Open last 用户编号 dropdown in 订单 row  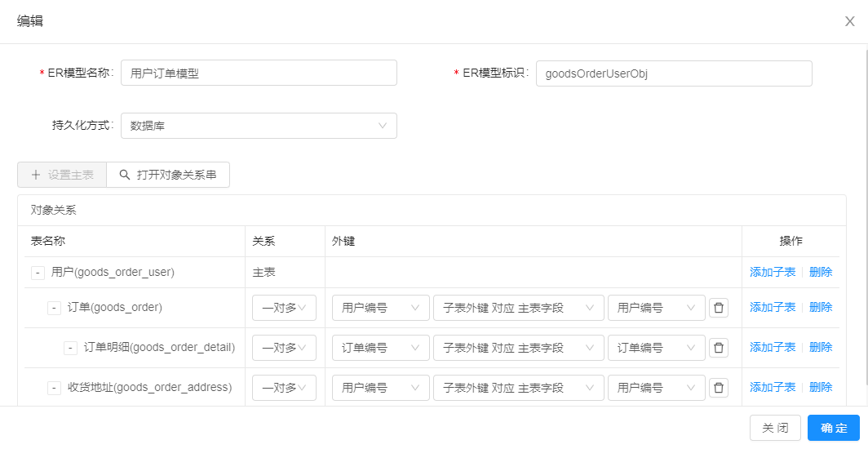[x=657, y=308]
